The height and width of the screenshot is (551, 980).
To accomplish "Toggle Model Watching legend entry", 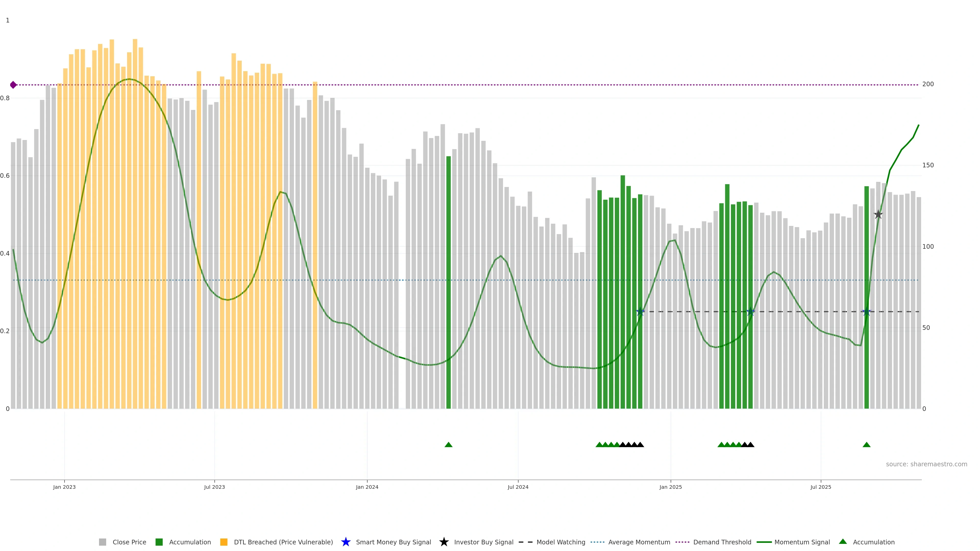I will point(561,542).
